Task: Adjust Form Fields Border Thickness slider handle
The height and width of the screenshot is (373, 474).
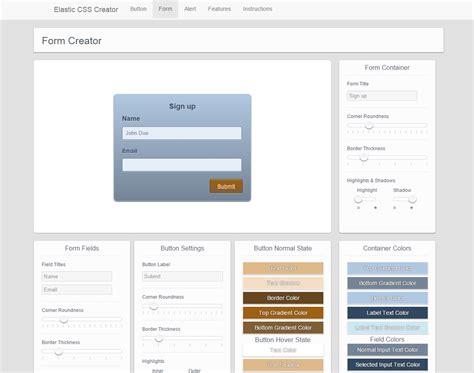Action: [x=58, y=351]
